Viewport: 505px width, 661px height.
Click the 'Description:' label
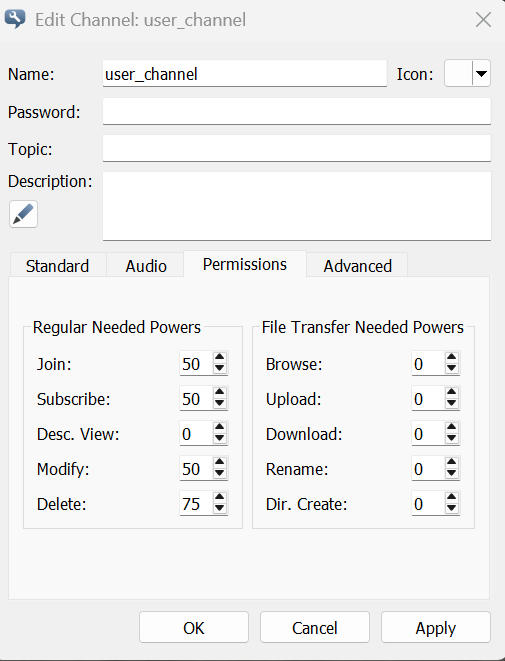(x=50, y=181)
